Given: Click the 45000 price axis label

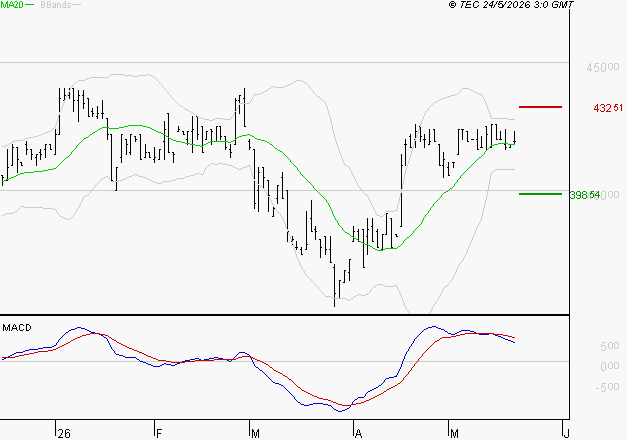Looking at the screenshot, I should pos(603,67).
